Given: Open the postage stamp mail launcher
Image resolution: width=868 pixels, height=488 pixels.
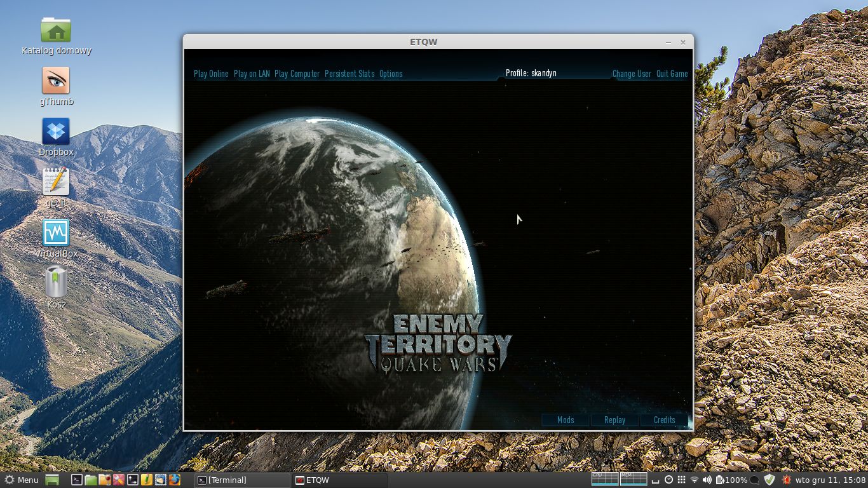Looking at the screenshot, I should click(161, 480).
